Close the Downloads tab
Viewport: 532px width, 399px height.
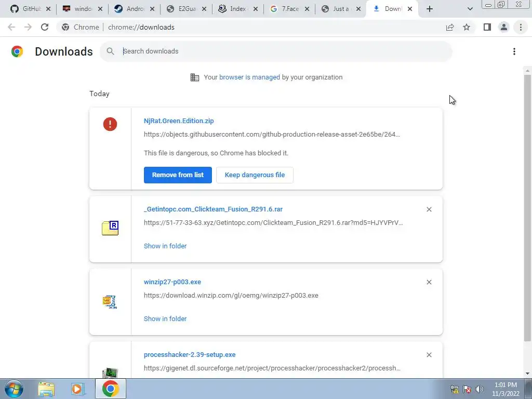[x=410, y=9]
